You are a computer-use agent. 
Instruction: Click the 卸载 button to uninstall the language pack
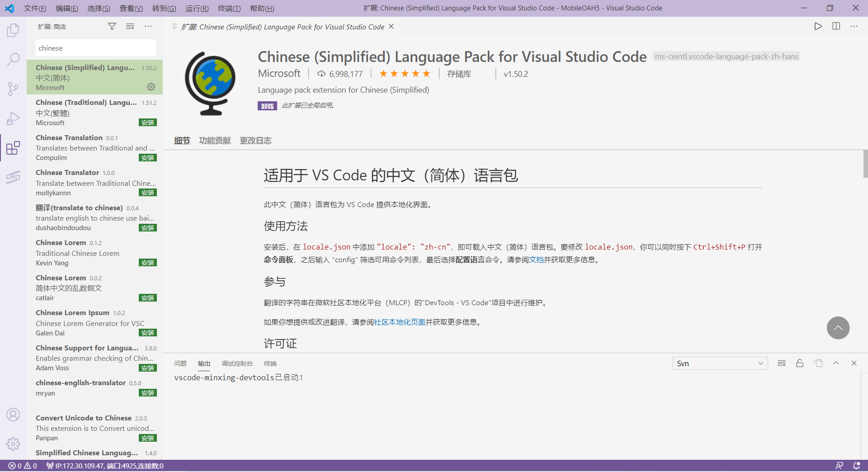click(x=267, y=105)
